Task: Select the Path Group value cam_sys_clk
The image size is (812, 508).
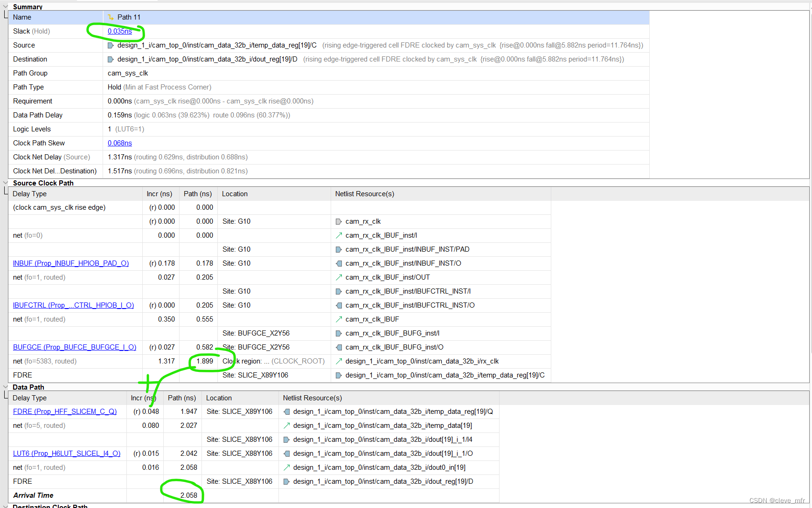Action: 128,73
